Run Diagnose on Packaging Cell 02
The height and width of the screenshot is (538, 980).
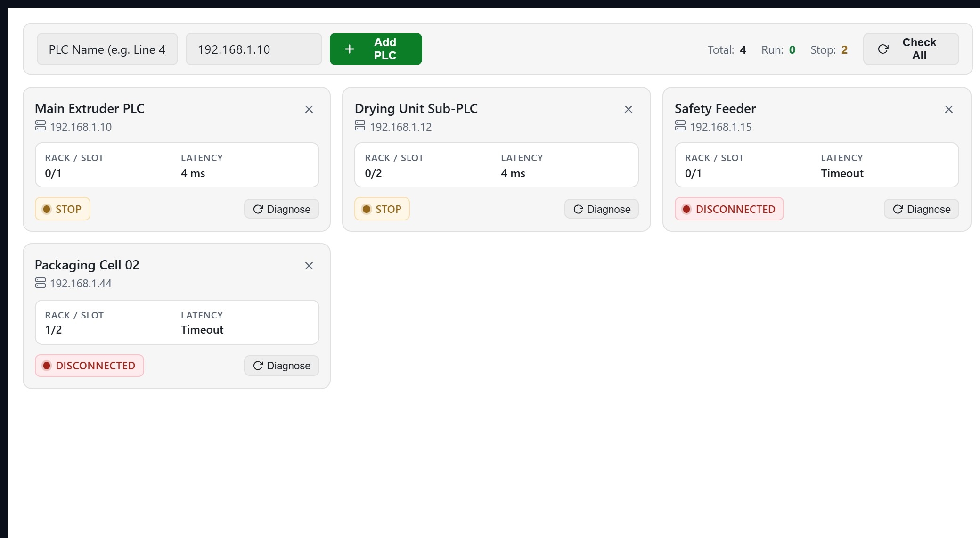pyautogui.click(x=282, y=366)
